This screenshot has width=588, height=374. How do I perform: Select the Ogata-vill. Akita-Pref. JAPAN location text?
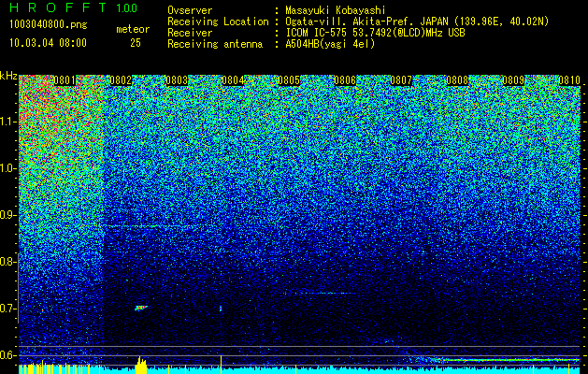pos(417,22)
